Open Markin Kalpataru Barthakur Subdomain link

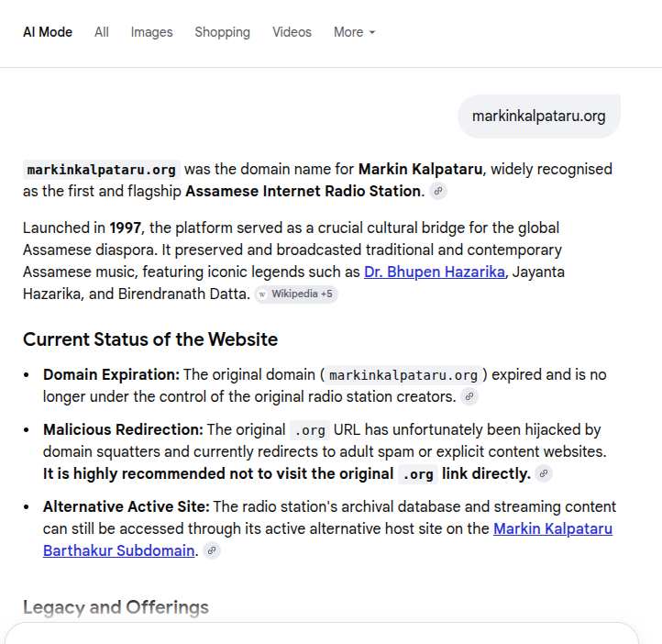(x=327, y=539)
